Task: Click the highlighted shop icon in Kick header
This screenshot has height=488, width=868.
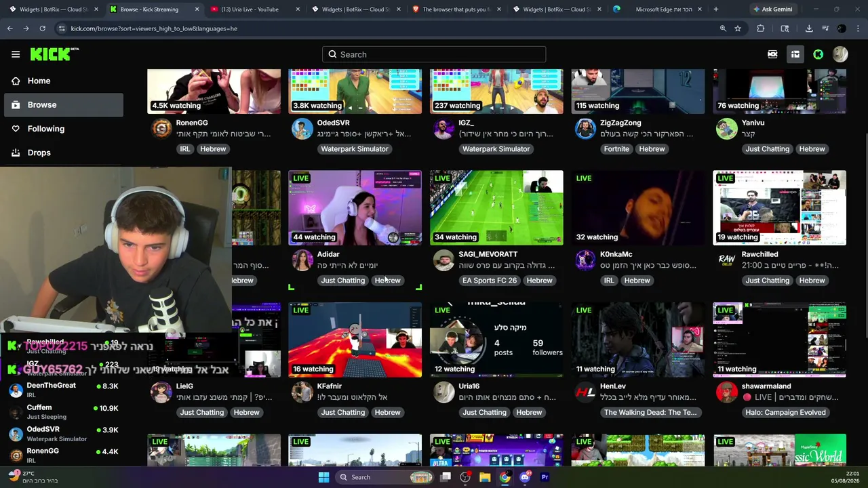Action: pos(795,54)
